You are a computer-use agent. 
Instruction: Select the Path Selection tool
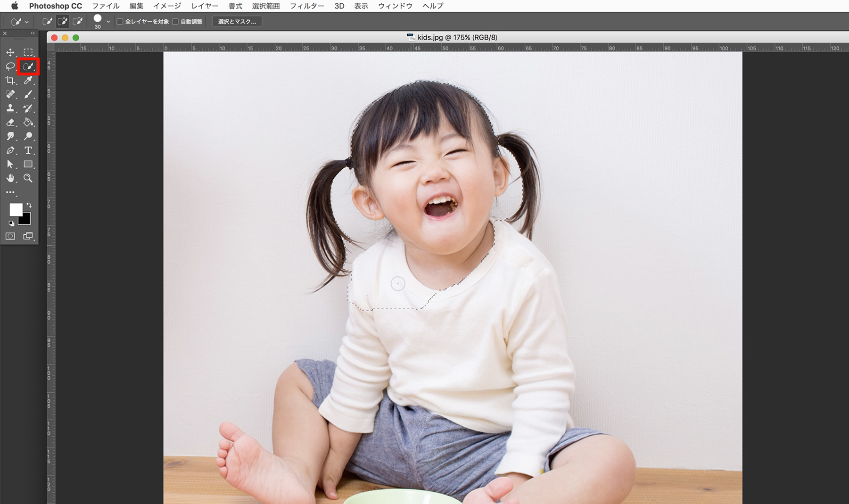(10, 165)
